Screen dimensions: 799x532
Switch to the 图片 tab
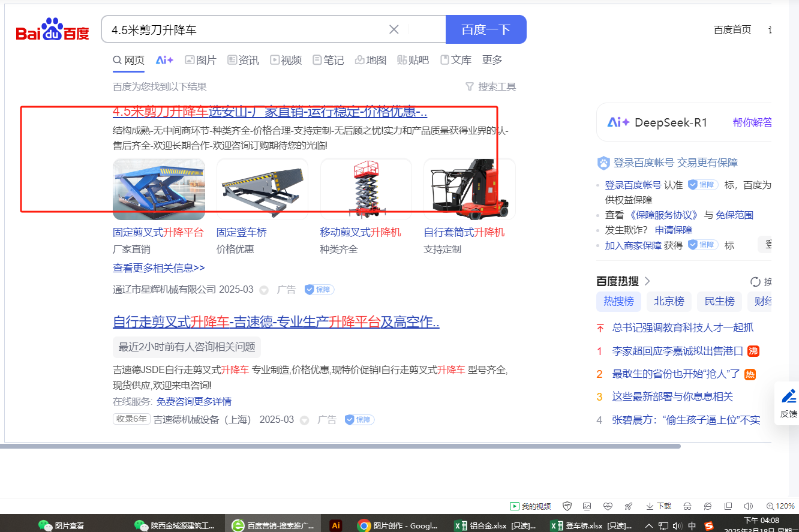(200, 60)
